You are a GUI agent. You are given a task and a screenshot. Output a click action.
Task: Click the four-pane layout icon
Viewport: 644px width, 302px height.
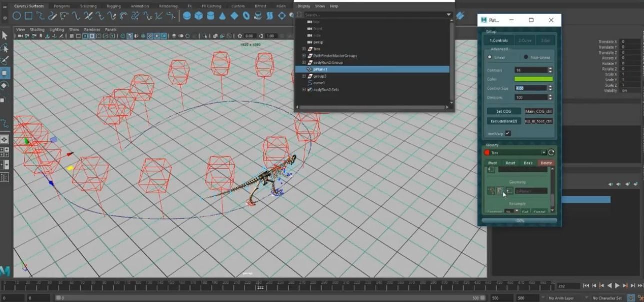pyautogui.click(x=4, y=152)
